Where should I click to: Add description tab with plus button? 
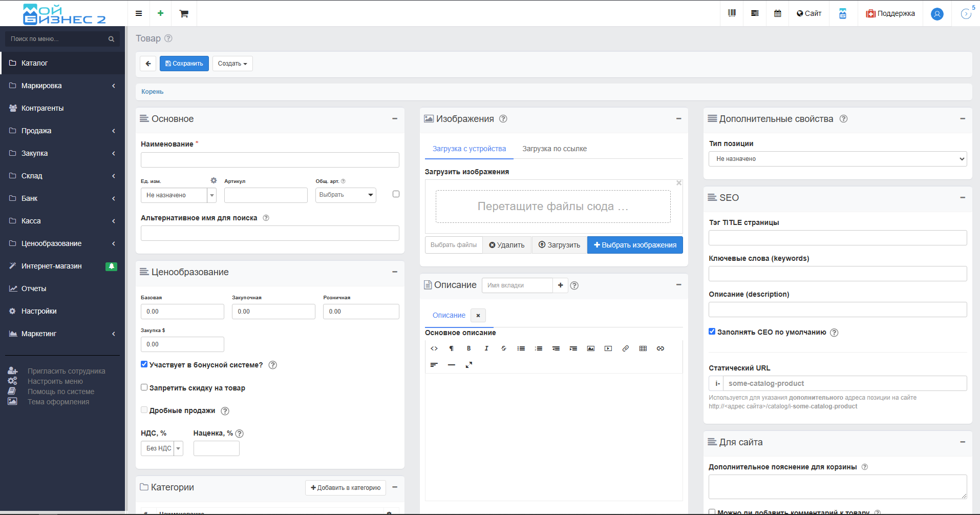pos(561,285)
